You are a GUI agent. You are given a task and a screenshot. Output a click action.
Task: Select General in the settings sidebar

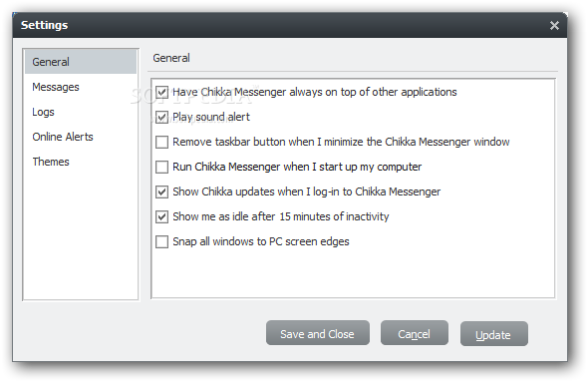(x=81, y=62)
